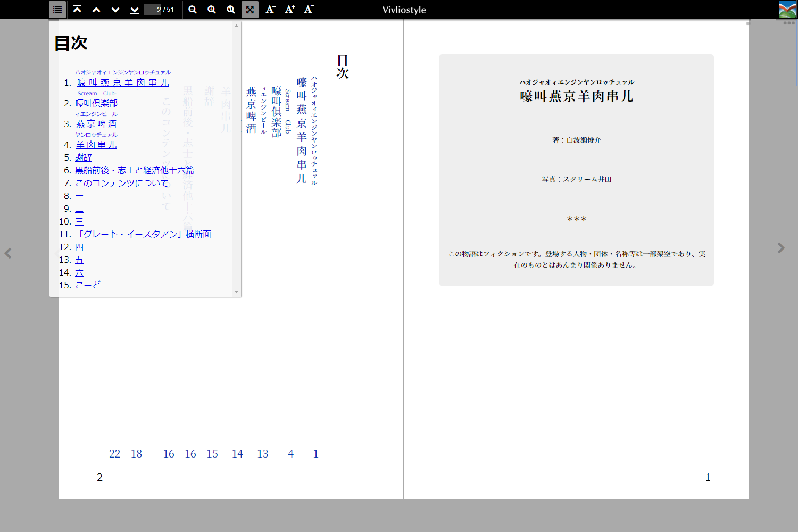
Task: Click the Vivliostyle logo icon
Action: [787, 9]
